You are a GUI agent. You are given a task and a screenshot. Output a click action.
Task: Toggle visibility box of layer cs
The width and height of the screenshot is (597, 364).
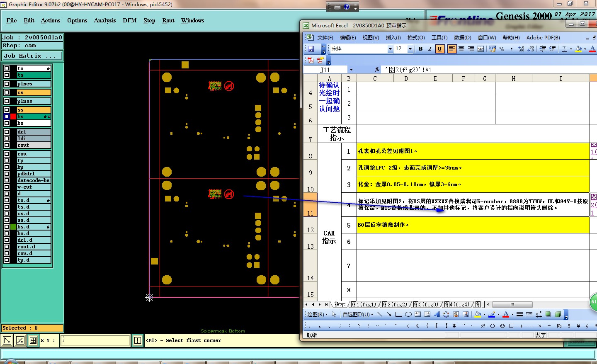[x=7, y=92]
